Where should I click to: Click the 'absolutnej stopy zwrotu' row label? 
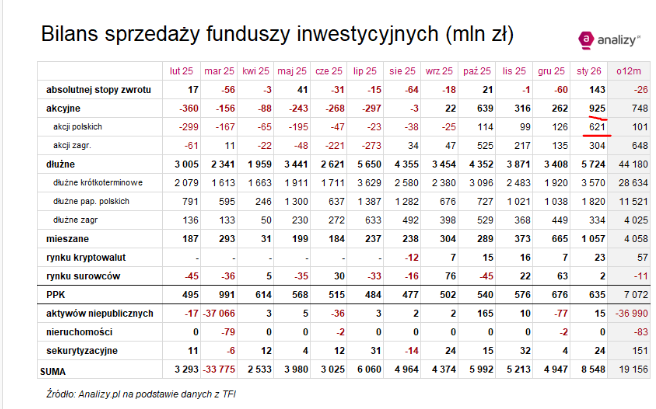click(98, 90)
